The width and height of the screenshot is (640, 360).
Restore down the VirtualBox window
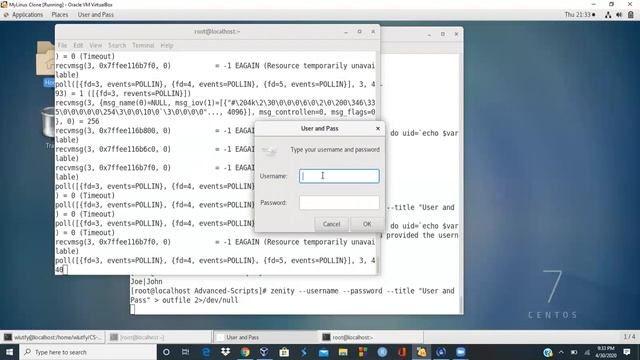611,4
